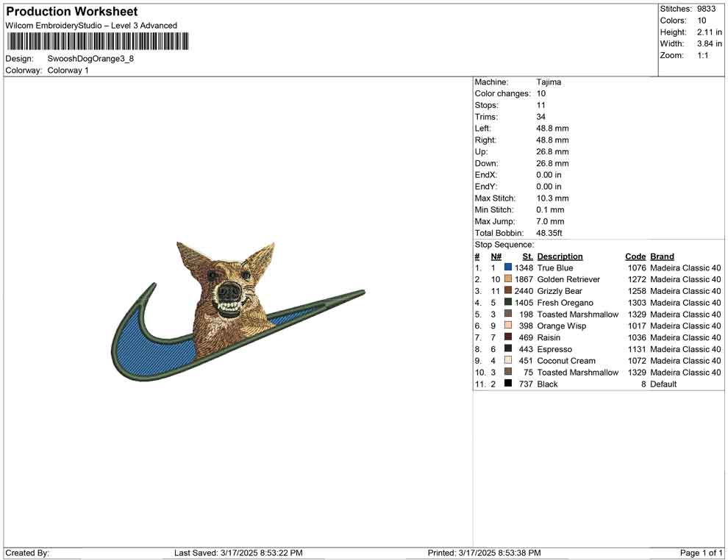Select 'Wilcom EmbroideryStudio – Level 3 Advanced' text

tap(91, 26)
